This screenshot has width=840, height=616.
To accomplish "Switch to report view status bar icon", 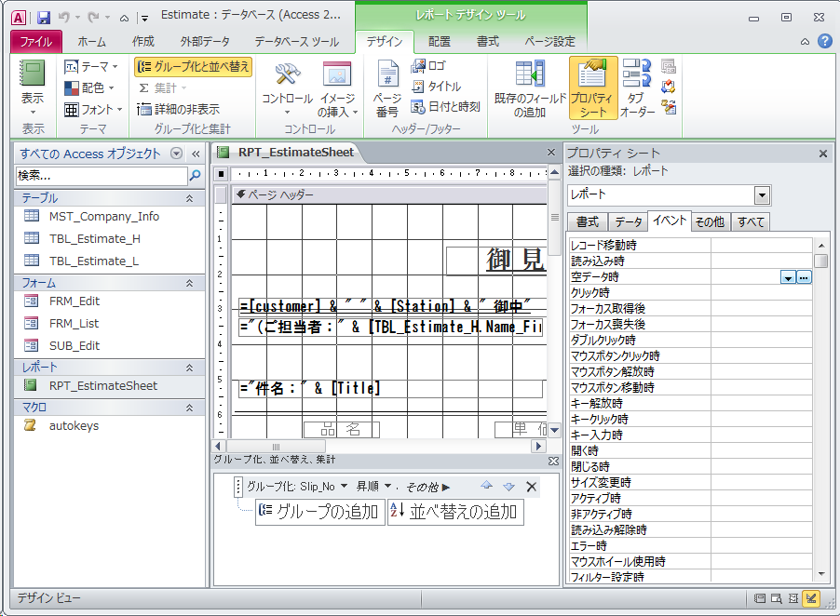I will coord(760,598).
